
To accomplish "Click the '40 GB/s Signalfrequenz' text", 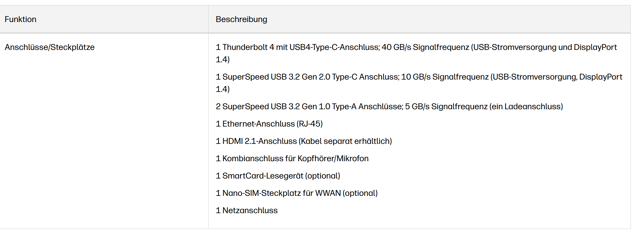I will coord(425,47).
